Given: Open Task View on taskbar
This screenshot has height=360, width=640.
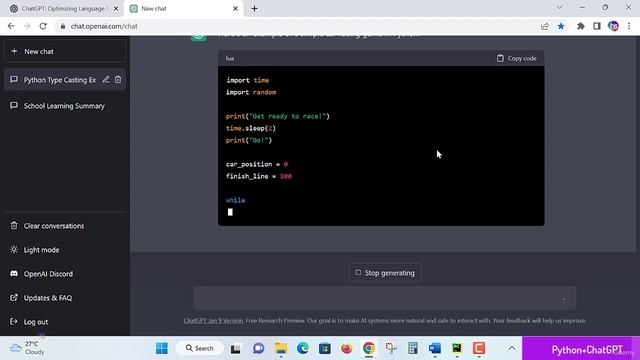Looking at the screenshot, I should pos(236,349).
